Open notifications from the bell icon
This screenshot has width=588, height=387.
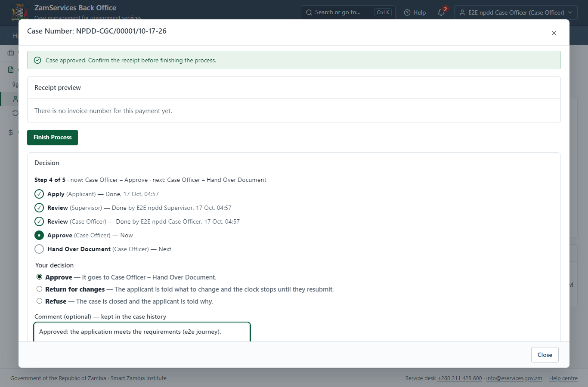coord(441,12)
